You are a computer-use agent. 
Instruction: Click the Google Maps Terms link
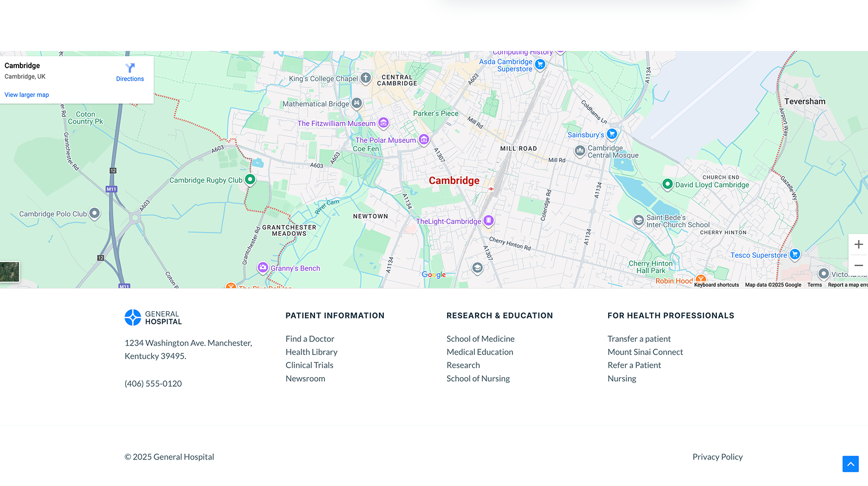(814, 285)
